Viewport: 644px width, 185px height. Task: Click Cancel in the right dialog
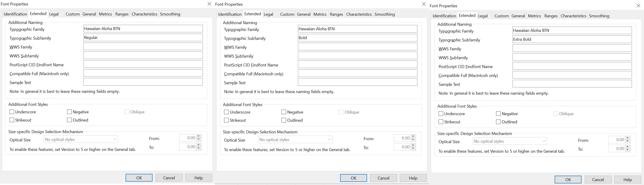pos(598,180)
